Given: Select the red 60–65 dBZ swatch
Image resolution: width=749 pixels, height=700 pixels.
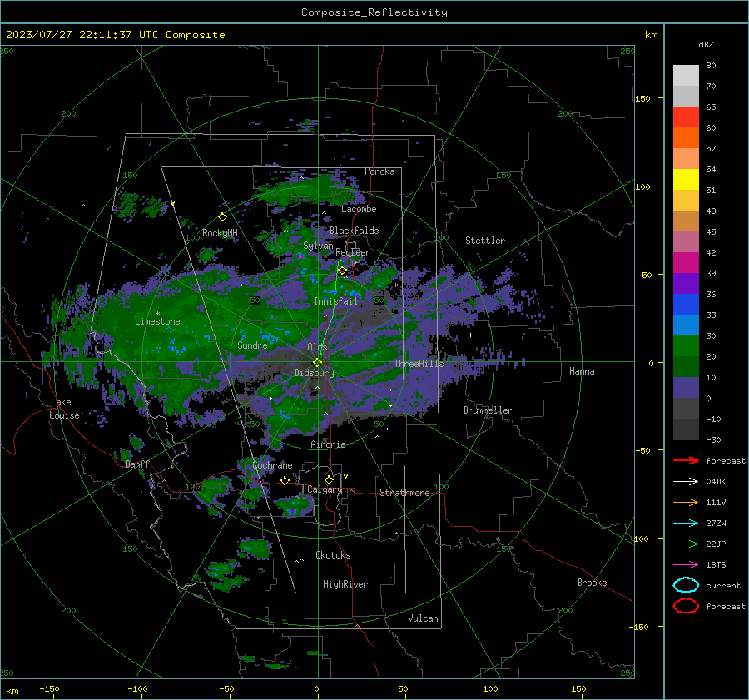Looking at the screenshot, I should 686,117.
